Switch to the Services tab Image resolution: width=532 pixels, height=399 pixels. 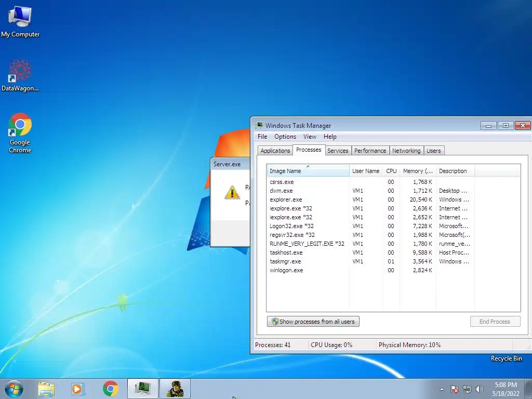[338, 151]
